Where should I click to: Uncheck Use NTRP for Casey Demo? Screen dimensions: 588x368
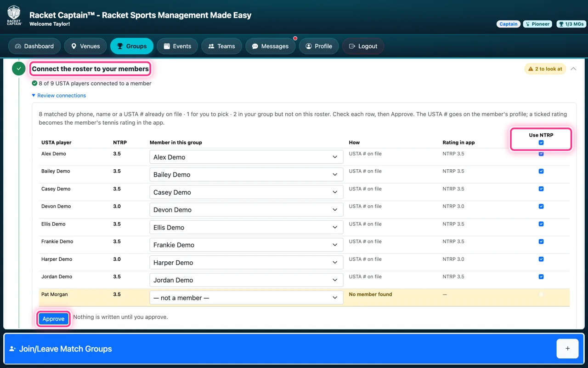pyautogui.click(x=541, y=189)
